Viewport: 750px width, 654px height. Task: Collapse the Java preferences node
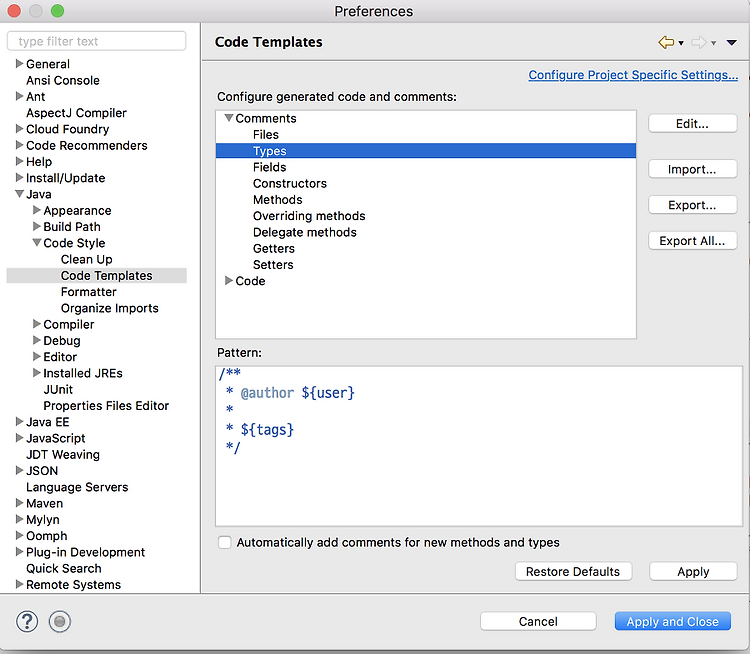[x=19, y=194]
